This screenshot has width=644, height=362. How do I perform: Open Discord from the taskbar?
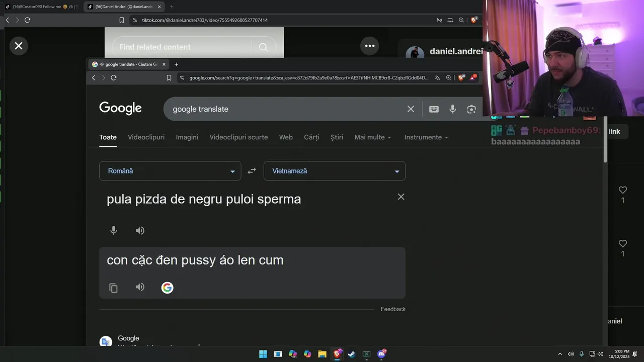pos(381,354)
